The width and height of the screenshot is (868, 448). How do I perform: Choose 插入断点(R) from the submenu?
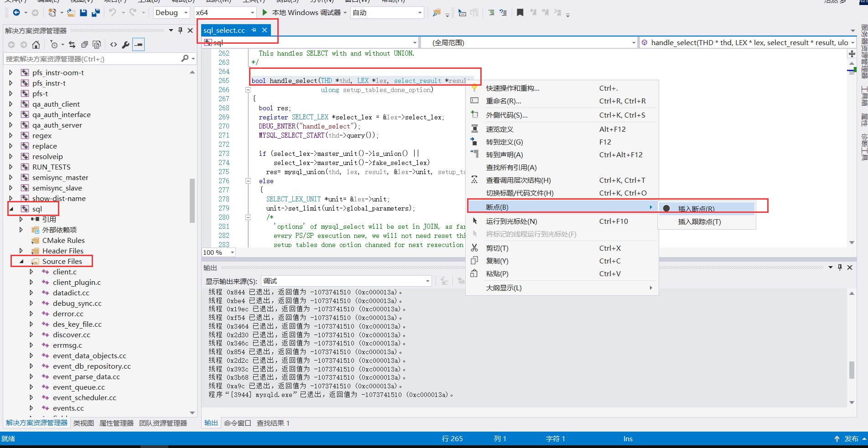pos(707,209)
